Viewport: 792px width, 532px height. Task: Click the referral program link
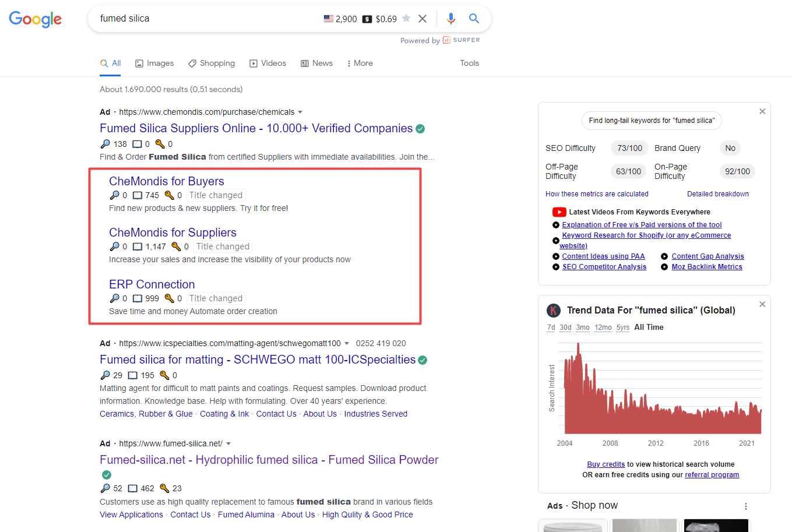(x=712, y=475)
